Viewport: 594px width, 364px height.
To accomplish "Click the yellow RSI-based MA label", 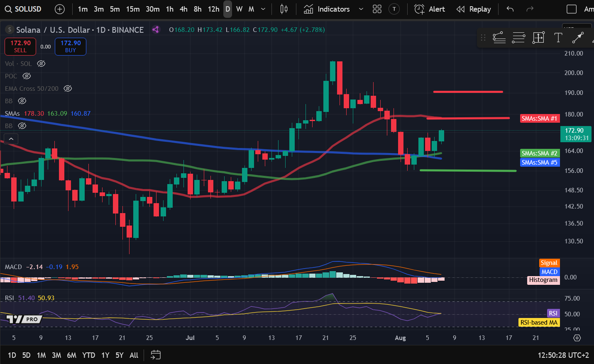I will click(x=539, y=323).
